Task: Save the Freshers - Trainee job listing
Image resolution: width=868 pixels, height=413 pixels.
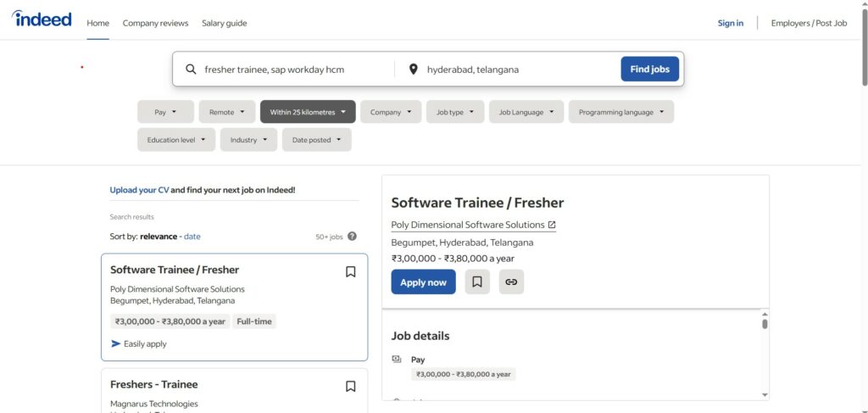Action: [x=350, y=387]
